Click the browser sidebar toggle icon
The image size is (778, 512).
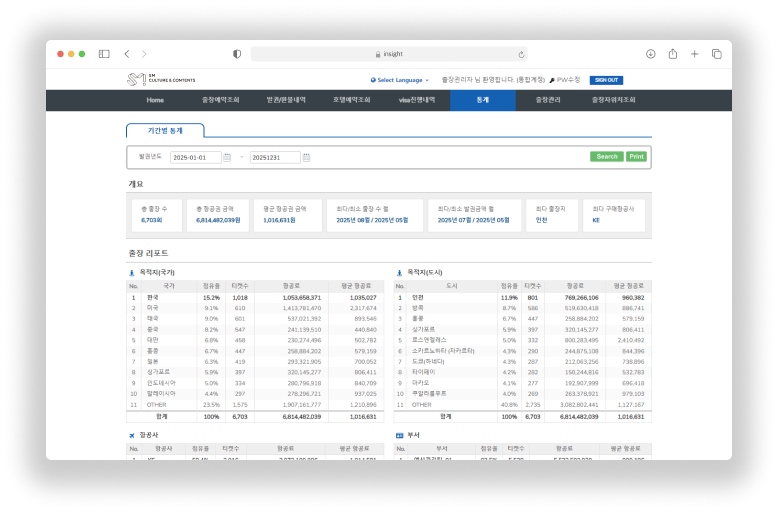(x=104, y=54)
